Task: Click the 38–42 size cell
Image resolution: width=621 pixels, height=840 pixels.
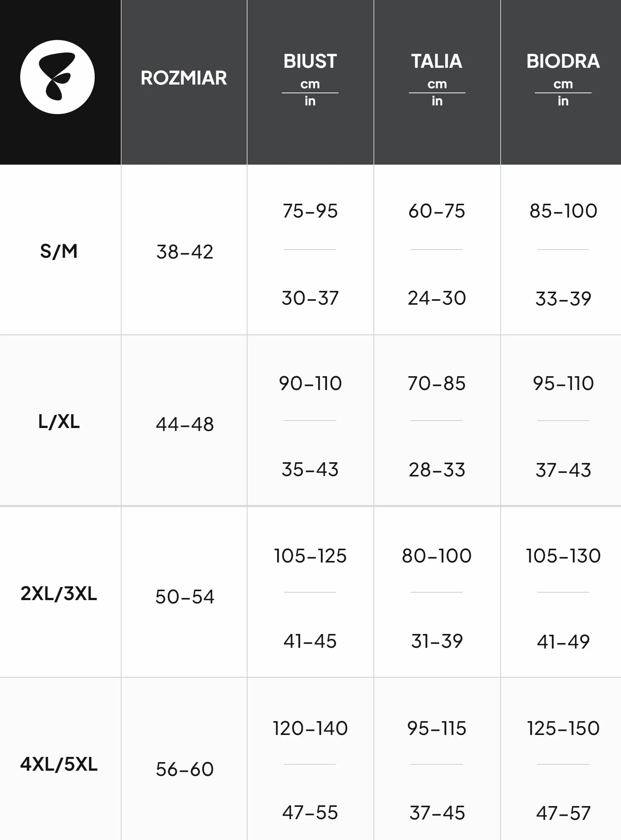Action: coord(185,252)
